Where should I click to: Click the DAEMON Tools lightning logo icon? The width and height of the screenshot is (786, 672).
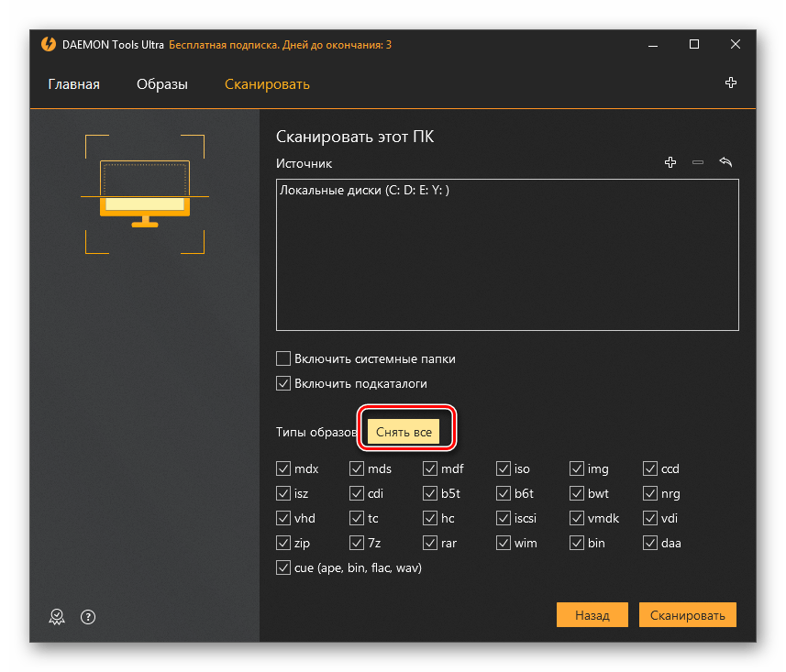48,44
